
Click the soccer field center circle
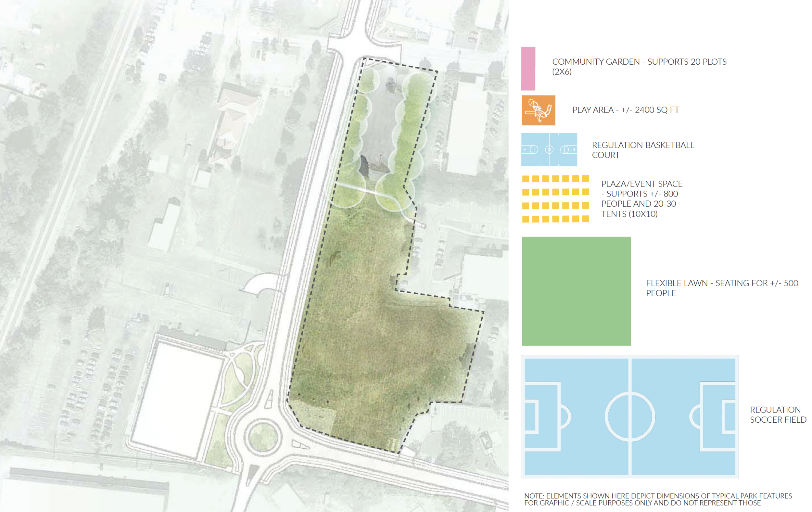tap(630, 416)
